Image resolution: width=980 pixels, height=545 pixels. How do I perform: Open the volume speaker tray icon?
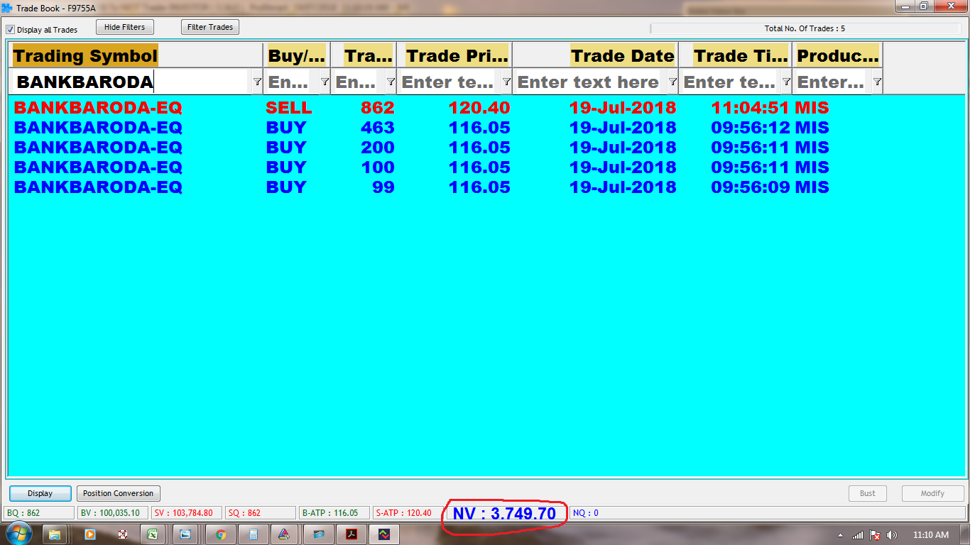(x=892, y=535)
